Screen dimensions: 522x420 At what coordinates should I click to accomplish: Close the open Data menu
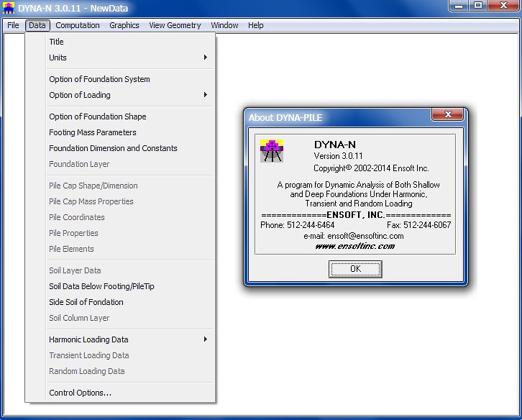point(37,25)
